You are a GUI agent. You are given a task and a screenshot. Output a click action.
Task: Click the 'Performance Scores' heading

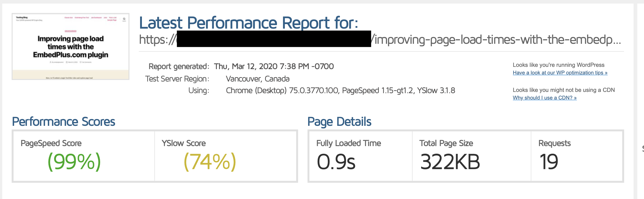(63, 122)
